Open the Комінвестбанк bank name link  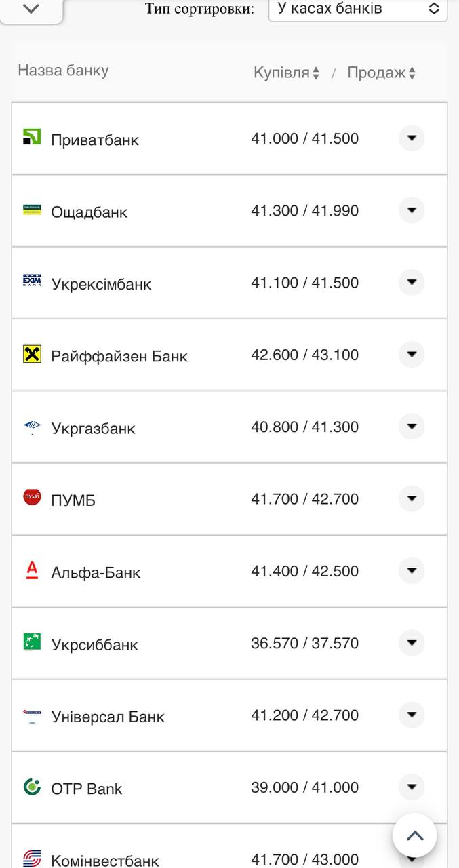pyautogui.click(x=105, y=861)
